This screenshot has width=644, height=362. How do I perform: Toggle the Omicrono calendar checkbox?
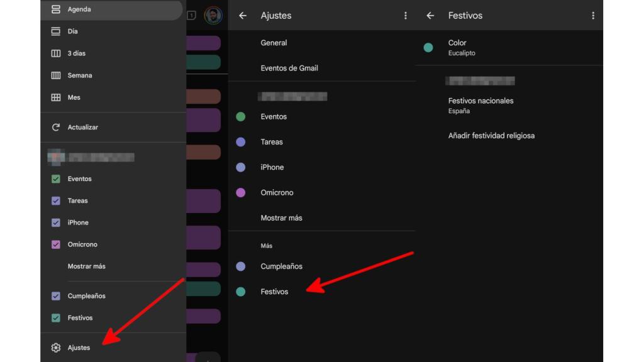coord(56,244)
